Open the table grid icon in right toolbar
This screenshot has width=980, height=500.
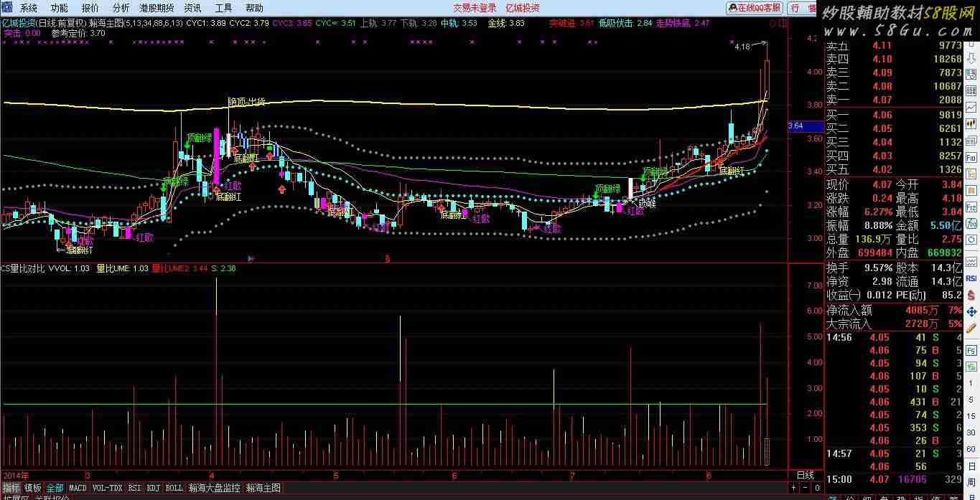click(971, 90)
